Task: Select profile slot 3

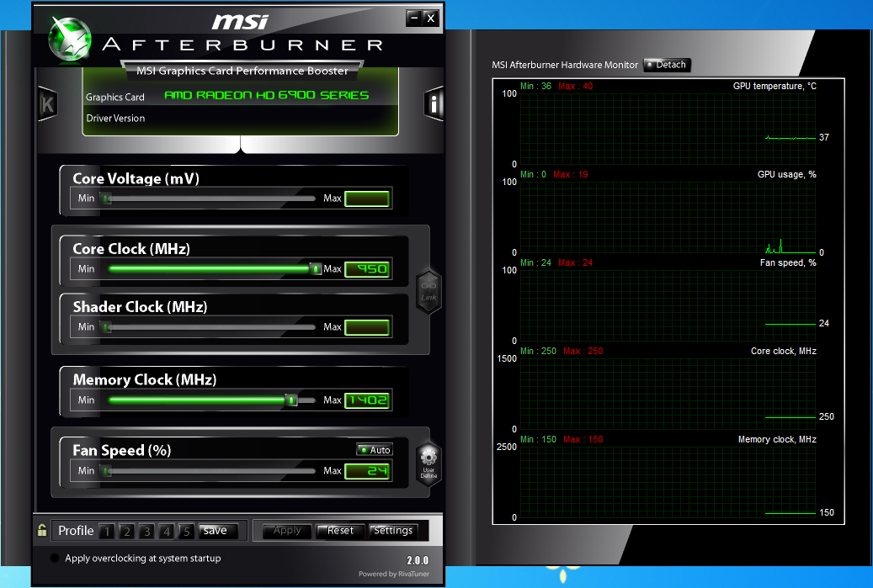Action: [x=147, y=532]
